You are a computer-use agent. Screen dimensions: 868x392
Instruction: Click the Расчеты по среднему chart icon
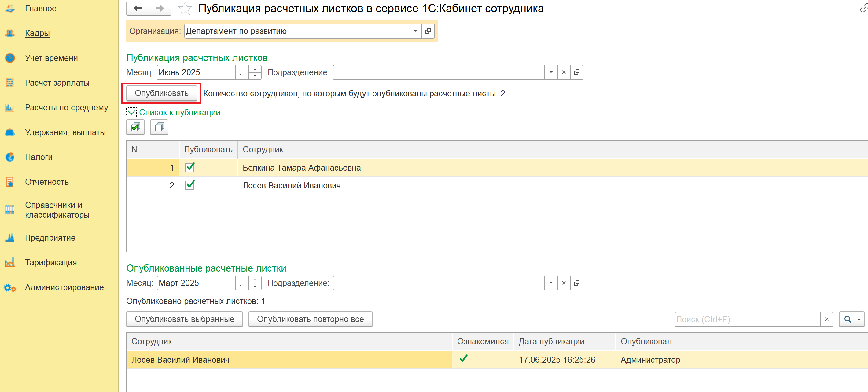pos(10,108)
